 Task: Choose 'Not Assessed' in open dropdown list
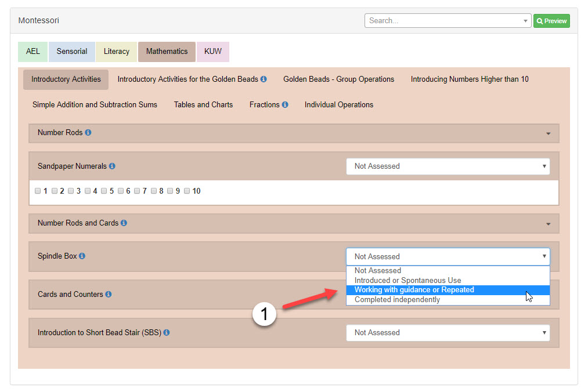point(448,271)
